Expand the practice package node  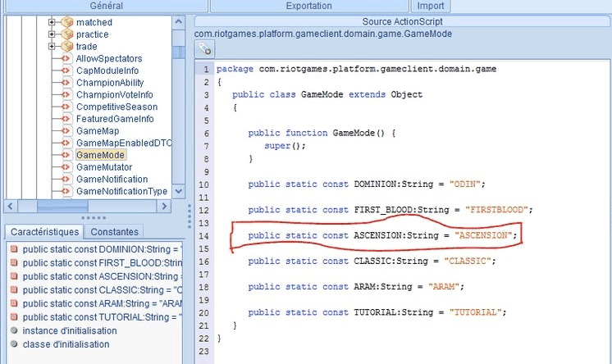point(52,34)
